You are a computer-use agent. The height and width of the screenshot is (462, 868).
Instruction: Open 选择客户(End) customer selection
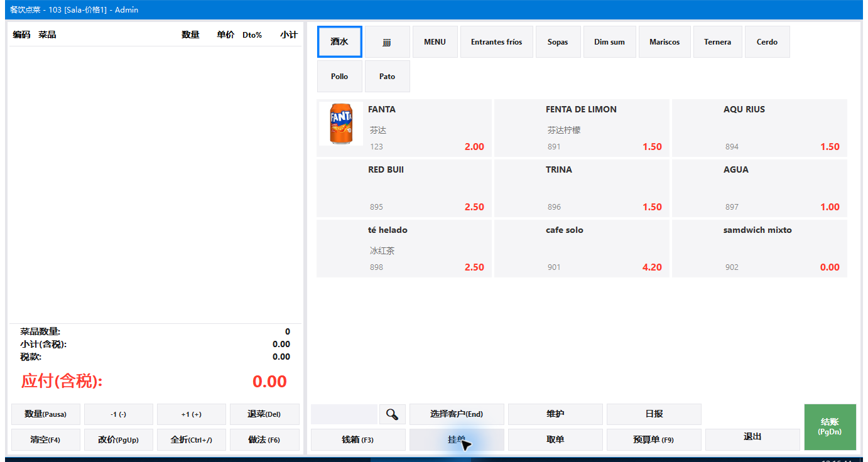457,414
